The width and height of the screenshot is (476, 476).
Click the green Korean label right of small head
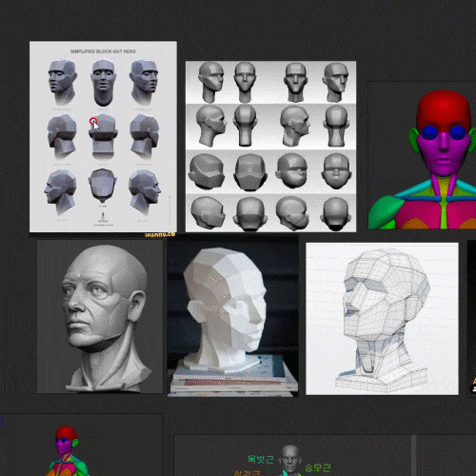tap(318, 467)
